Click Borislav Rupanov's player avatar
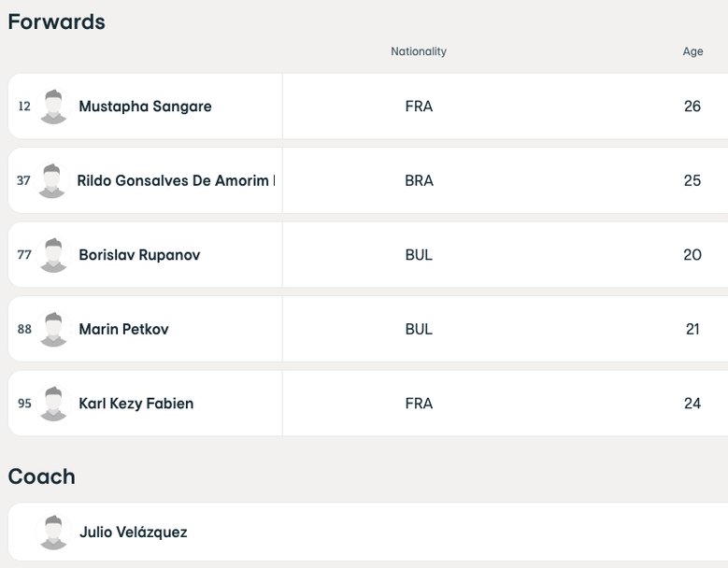The image size is (728, 568). (53, 255)
